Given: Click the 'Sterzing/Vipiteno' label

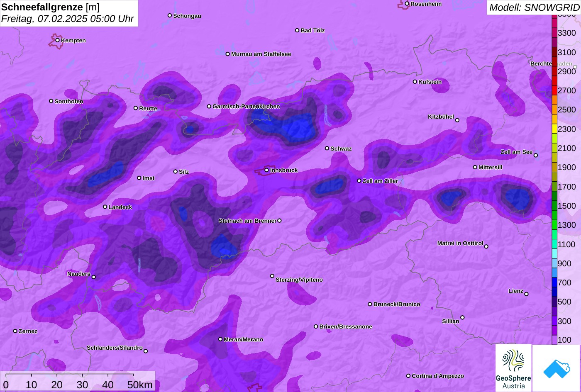Looking at the screenshot, I should (299, 280).
